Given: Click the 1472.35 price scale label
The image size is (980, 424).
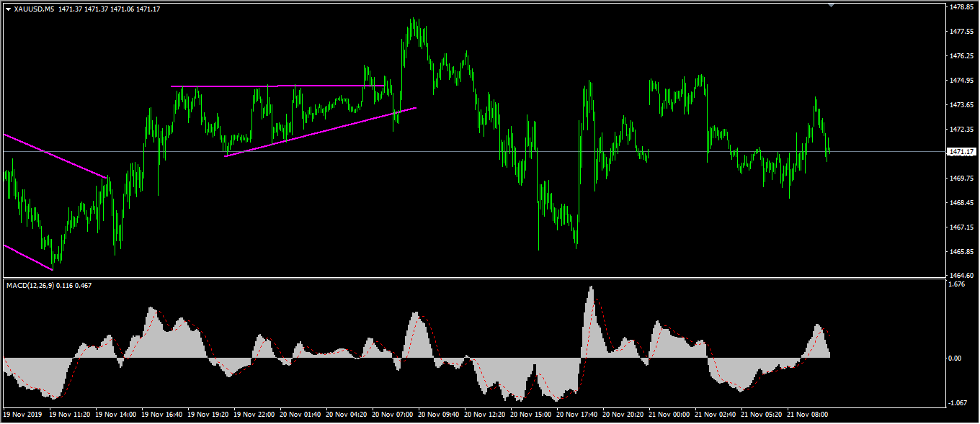Looking at the screenshot, I should coord(962,130).
